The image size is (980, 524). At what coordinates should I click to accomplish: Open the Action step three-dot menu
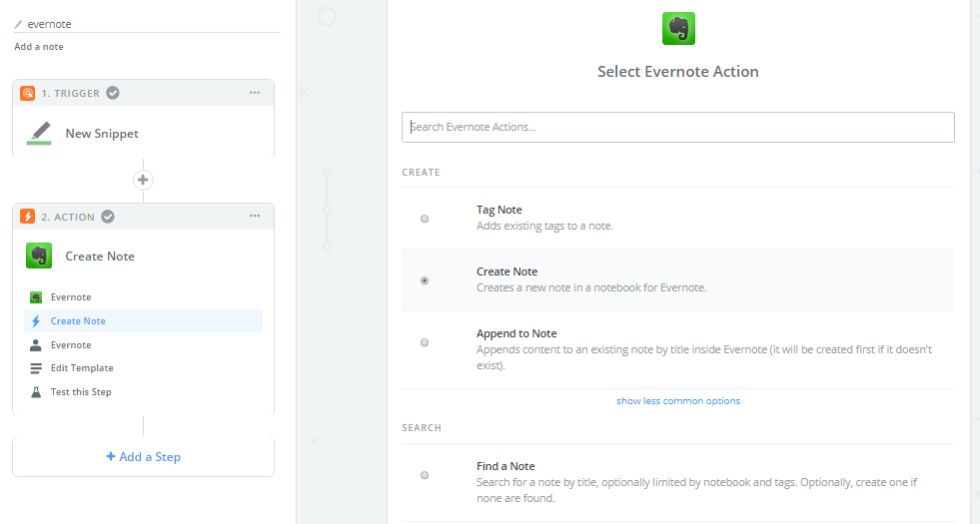[x=255, y=216]
